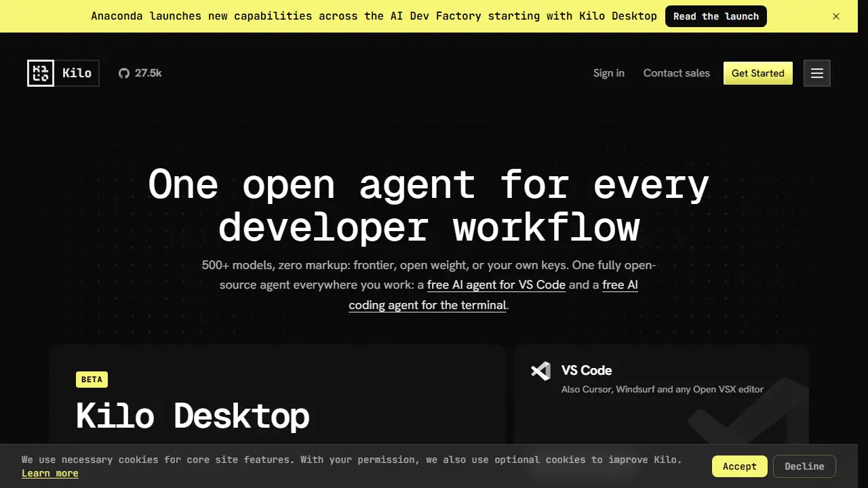Click the Kilo Desktop heading
This screenshot has height=488, width=868.
click(x=193, y=415)
